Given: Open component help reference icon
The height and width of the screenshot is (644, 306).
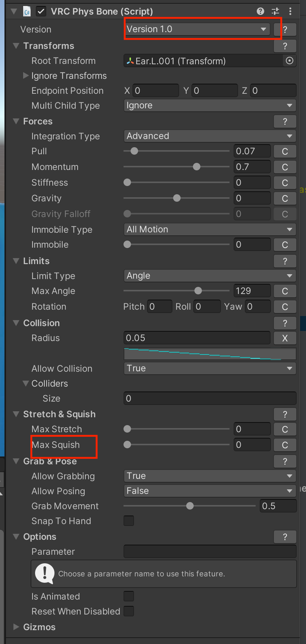Looking at the screenshot, I should pos(260,11).
